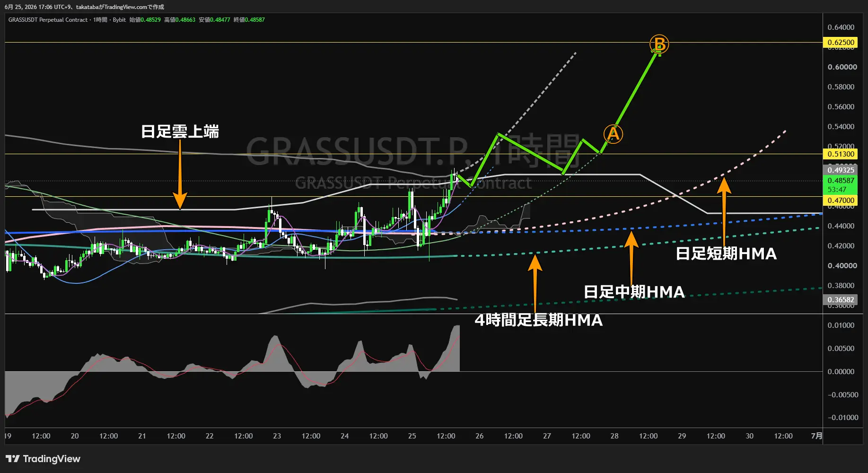The image size is (868, 473).
Task: Click the 1時間 interval in the legend
Action: [100, 20]
